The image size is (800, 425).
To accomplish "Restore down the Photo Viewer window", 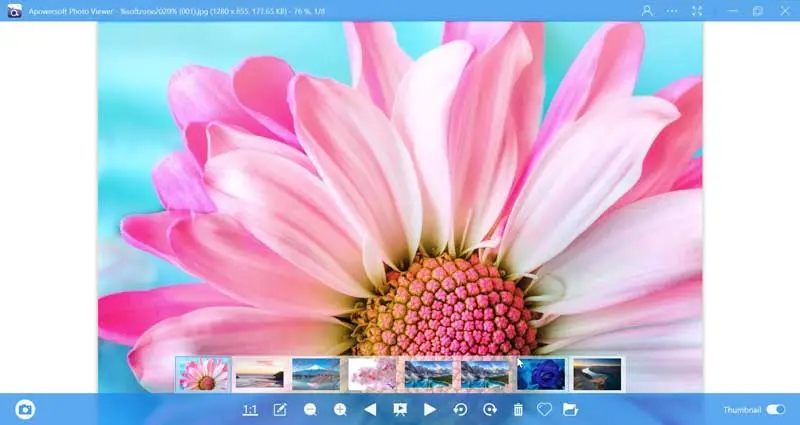I will (758, 11).
